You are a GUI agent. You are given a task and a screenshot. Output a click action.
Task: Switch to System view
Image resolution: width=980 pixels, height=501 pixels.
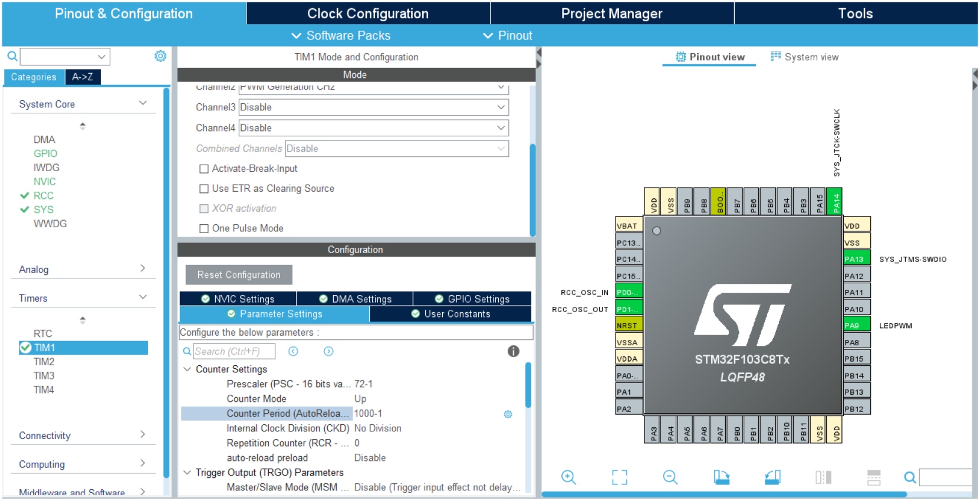tap(805, 57)
